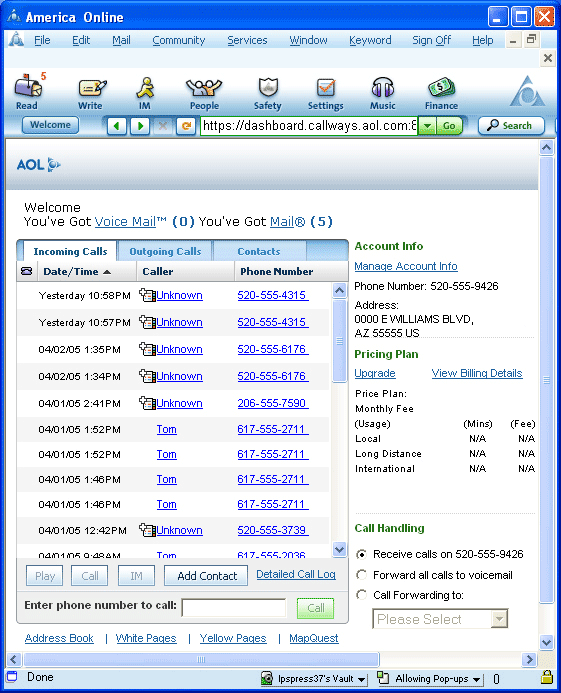Image resolution: width=561 pixels, height=693 pixels.
Task: Click the phone number to call field
Action: click(234, 607)
